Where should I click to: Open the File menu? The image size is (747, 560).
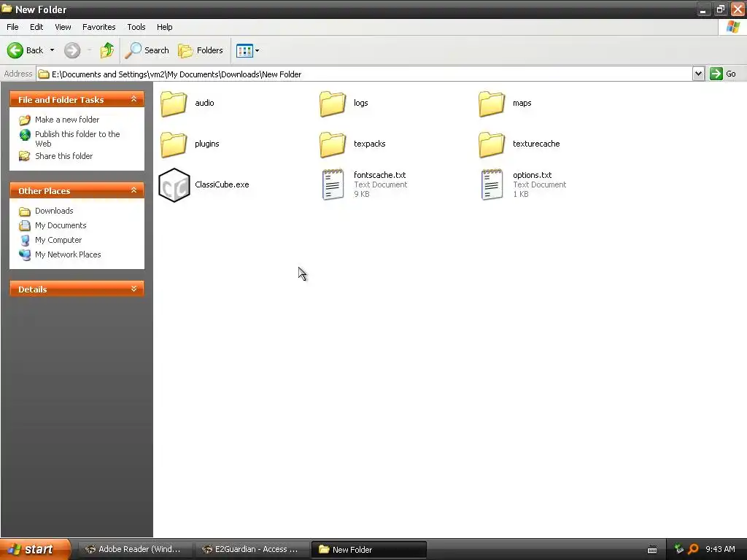click(12, 27)
